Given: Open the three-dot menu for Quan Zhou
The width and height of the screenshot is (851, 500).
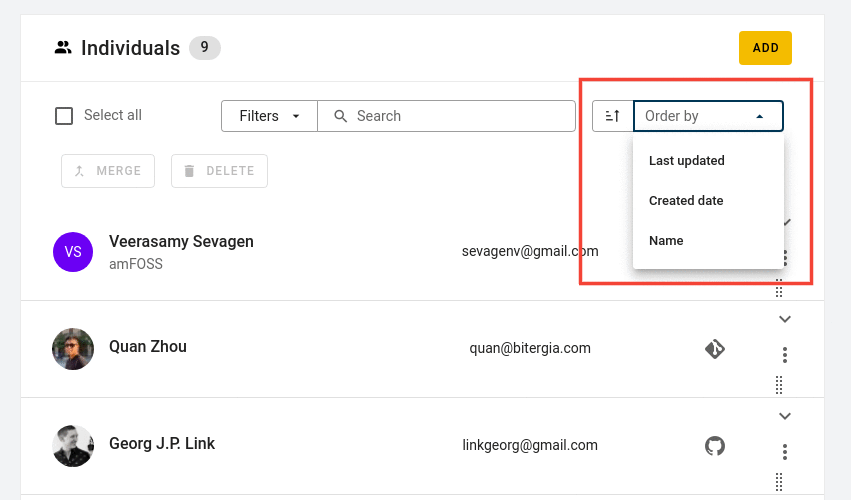Looking at the screenshot, I should point(785,355).
